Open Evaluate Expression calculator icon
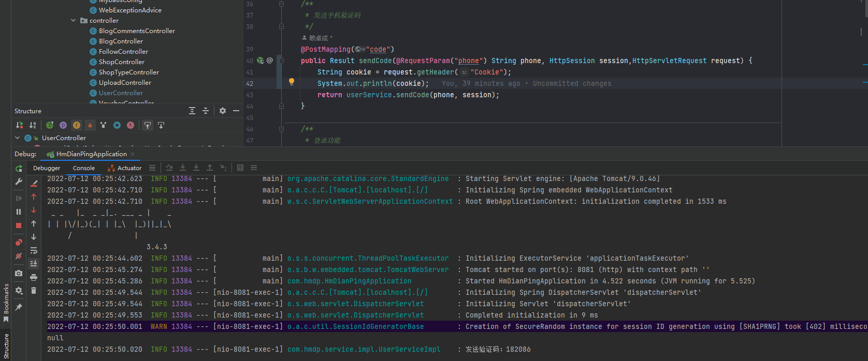Image resolution: width=868 pixels, height=361 pixels. [240, 168]
